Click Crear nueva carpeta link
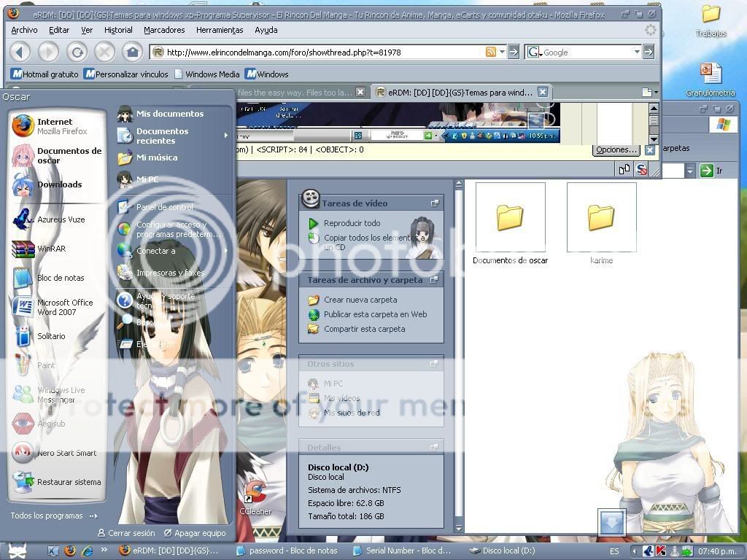747x560 pixels. [x=360, y=300]
